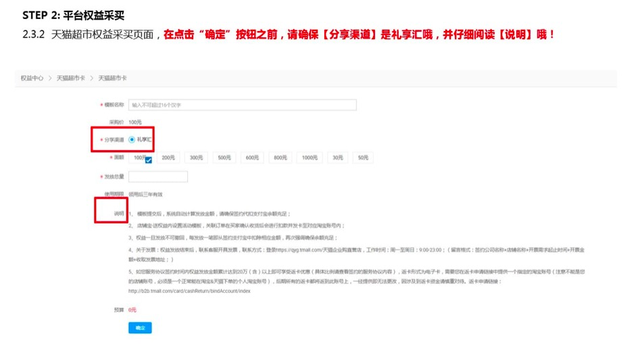
Task: Choose the 500元 denomination option
Action: (x=224, y=158)
